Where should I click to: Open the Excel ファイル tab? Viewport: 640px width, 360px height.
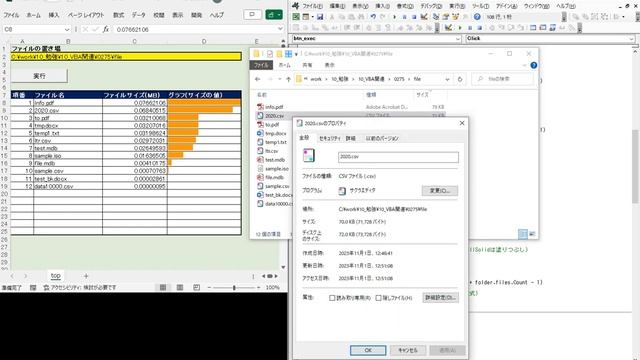pyautogui.click(x=11, y=15)
